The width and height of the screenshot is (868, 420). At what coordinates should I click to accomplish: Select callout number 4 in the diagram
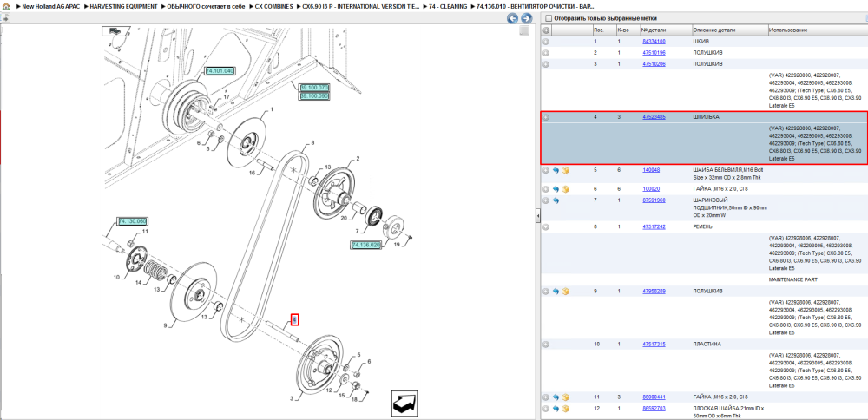(295, 319)
